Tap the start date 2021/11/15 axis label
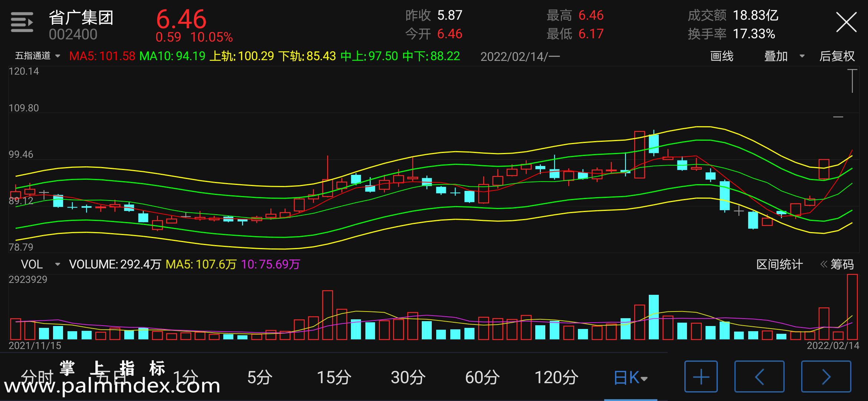868x401 pixels. click(x=35, y=346)
